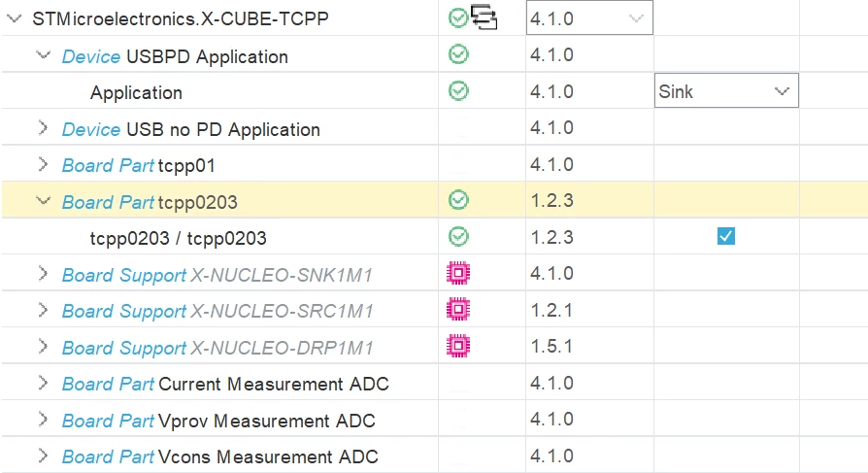The image size is (868, 473).
Task: Collapse the STMicroelectronics.X-CUBE-TCPP tree node
Action: pos(14,18)
